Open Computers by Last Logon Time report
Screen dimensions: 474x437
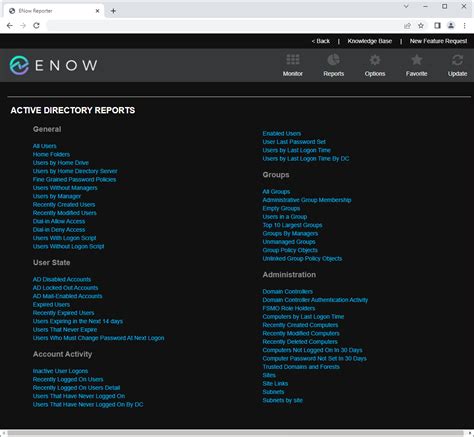point(303,317)
